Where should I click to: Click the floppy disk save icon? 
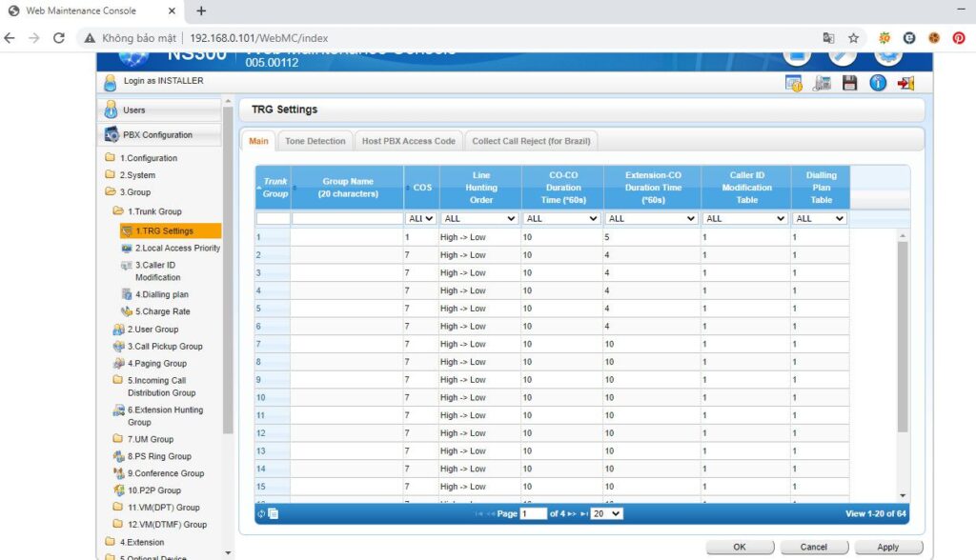(849, 83)
